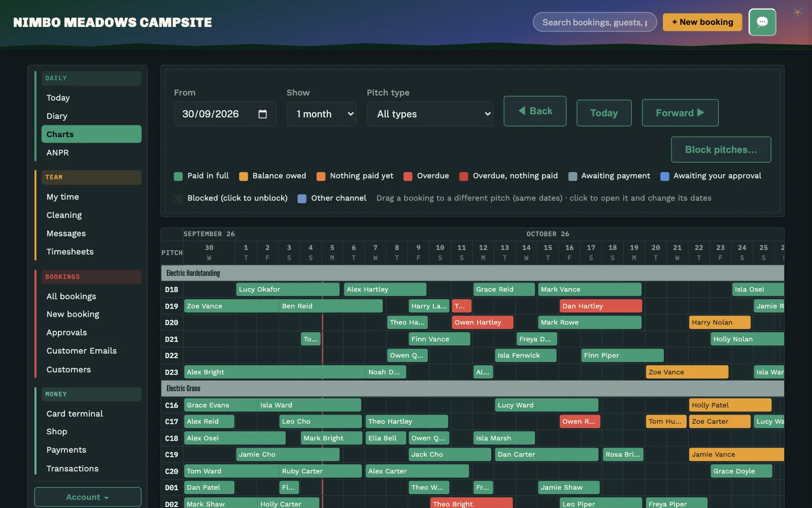Expand the Show 1 month dropdown

click(321, 114)
